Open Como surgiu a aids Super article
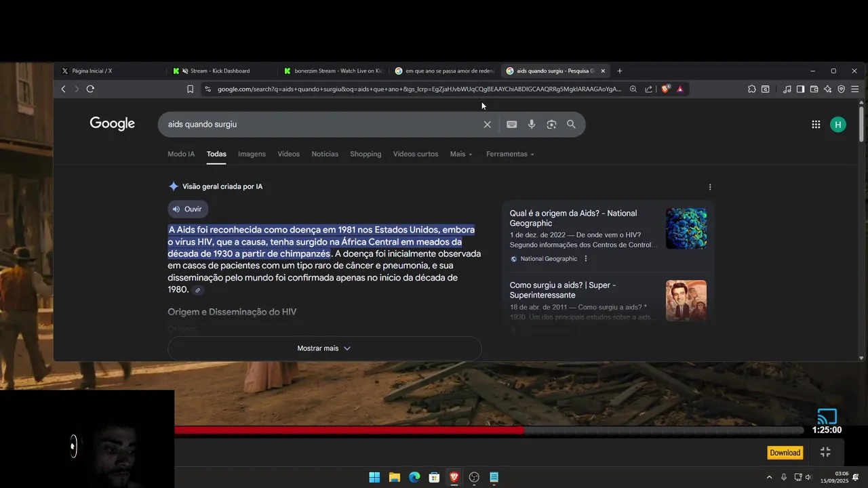868x488 pixels. [x=563, y=290]
